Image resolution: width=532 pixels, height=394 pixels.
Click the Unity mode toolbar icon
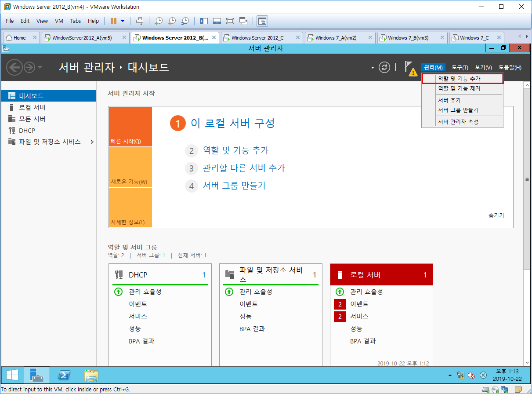243,21
